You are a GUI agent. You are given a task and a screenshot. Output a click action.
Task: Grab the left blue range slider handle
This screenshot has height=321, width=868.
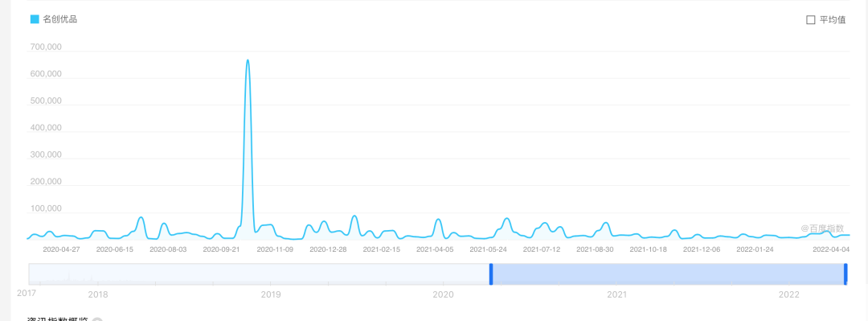pos(491,274)
